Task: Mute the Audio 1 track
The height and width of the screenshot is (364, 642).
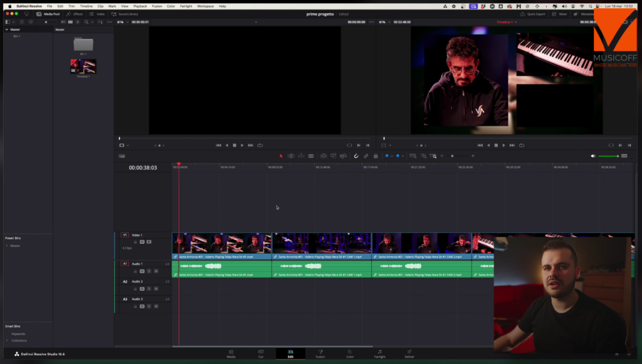Action: click(x=155, y=271)
